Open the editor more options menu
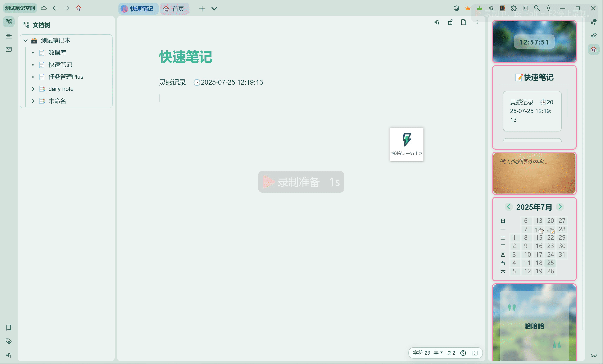 pyautogui.click(x=477, y=22)
